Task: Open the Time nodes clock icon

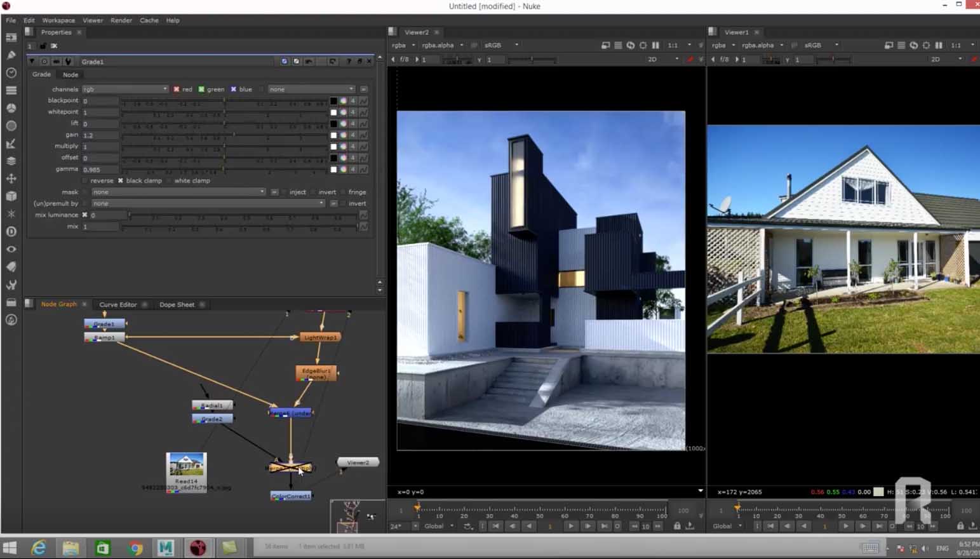Action: 11,73
